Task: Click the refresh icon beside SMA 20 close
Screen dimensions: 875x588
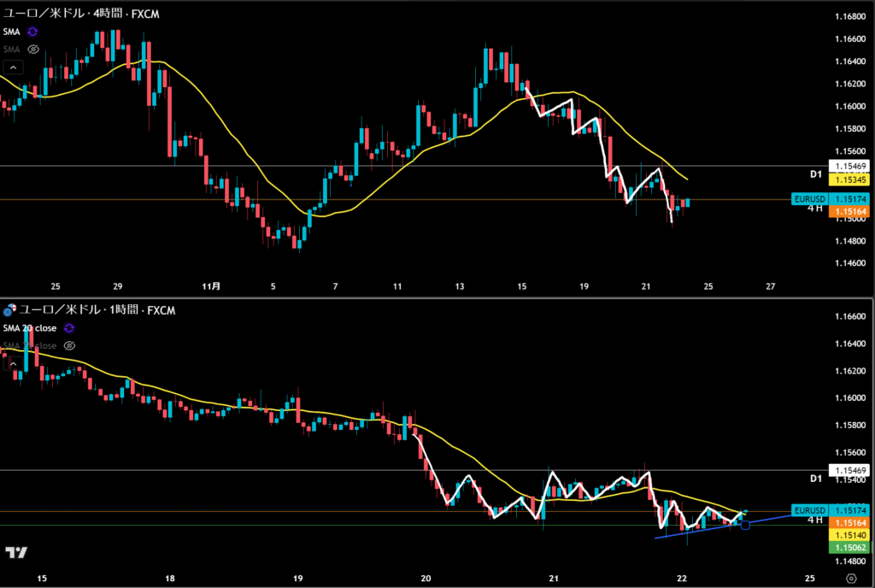Action: pyautogui.click(x=68, y=328)
